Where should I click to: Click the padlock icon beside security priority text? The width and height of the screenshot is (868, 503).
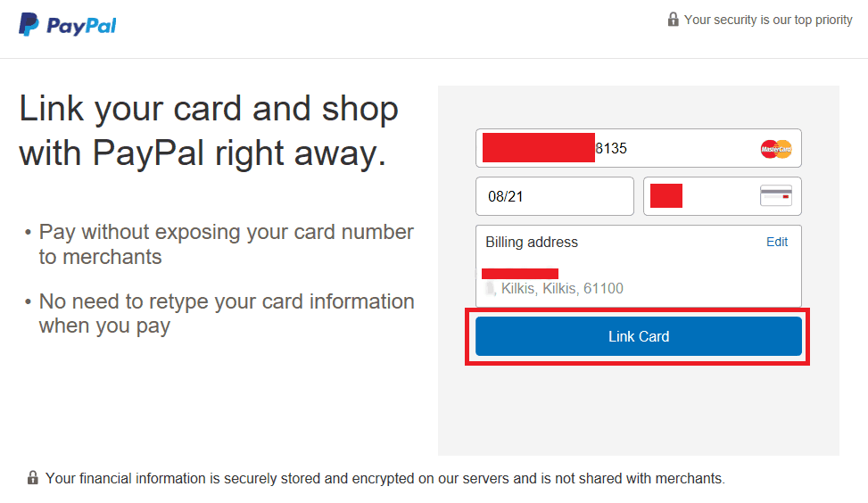click(673, 20)
